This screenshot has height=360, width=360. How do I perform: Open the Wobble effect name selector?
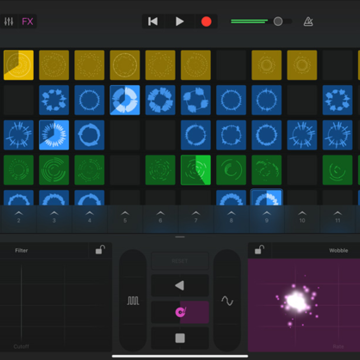pos(338,250)
